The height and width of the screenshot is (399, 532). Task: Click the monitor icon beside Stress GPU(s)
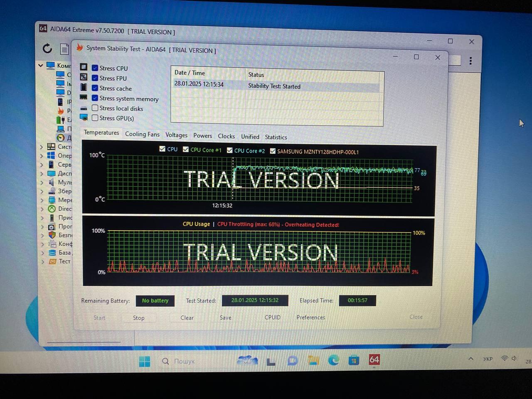pyautogui.click(x=84, y=117)
